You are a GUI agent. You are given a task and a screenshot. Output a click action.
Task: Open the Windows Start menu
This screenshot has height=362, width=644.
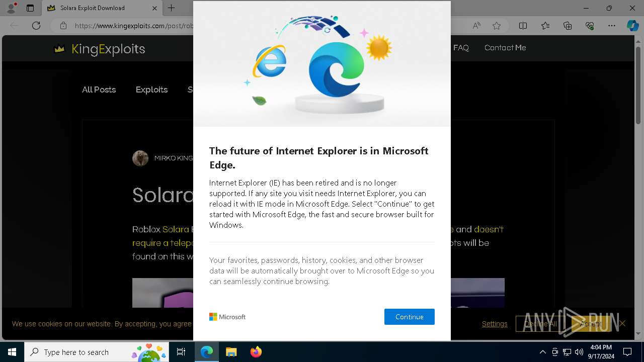pos(12,352)
